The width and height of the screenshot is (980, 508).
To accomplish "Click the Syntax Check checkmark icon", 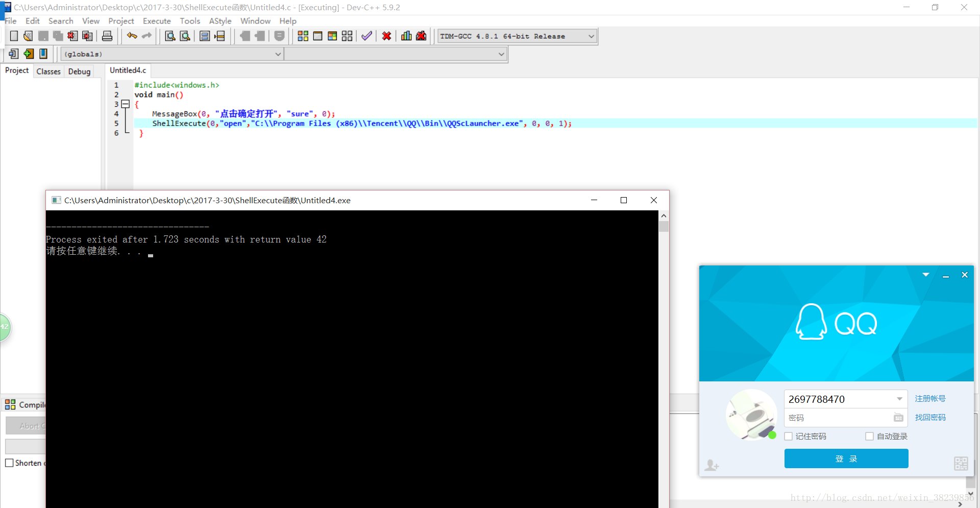I will (366, 36).
